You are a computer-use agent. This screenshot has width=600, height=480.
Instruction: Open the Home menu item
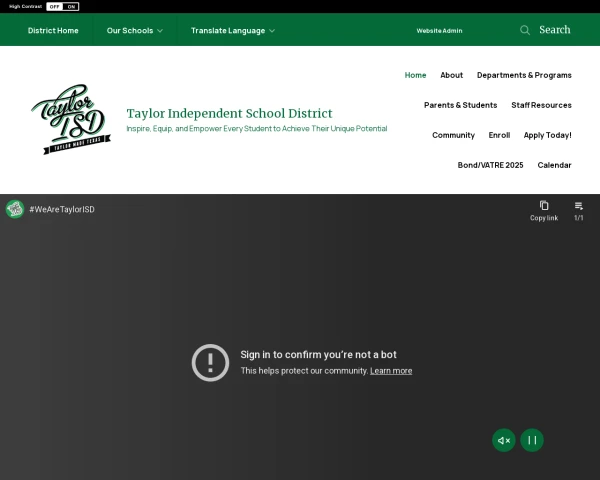(x=416, y=75)
